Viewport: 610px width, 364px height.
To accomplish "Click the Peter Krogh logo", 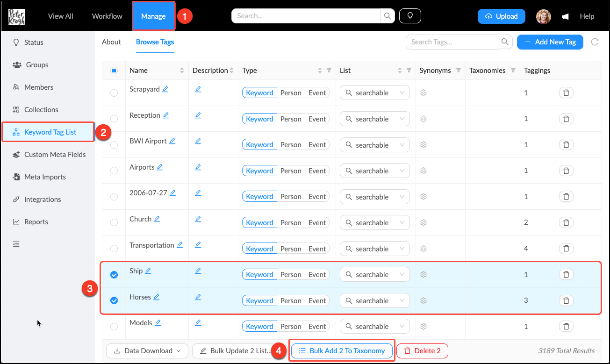I will pyautogui.click(x=16, y=16).
